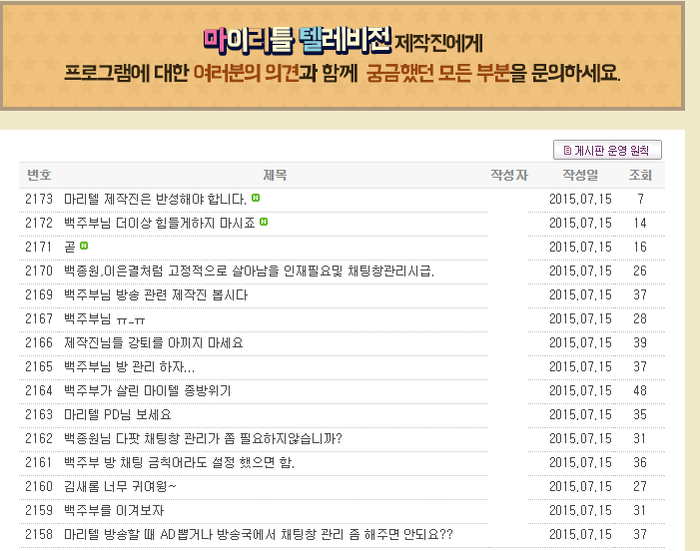The width and height of the screenshot is (700, 551).
Task: Open post 백주부님 더이상 힘들게하지 마시죠
Action: coord(159,223)
